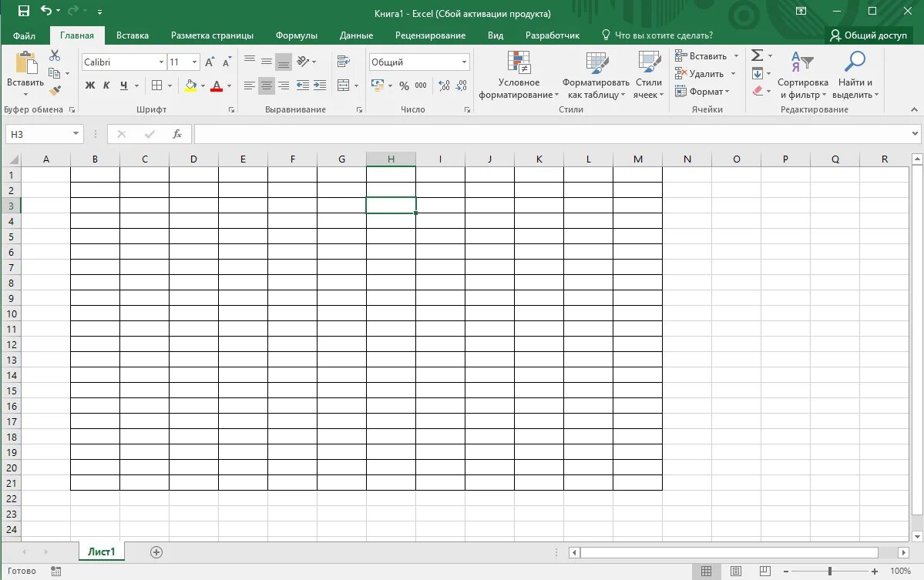The height and width of the screenshot is (580, 924).
Task: Increase indent in cell
Action: point(320,85)
